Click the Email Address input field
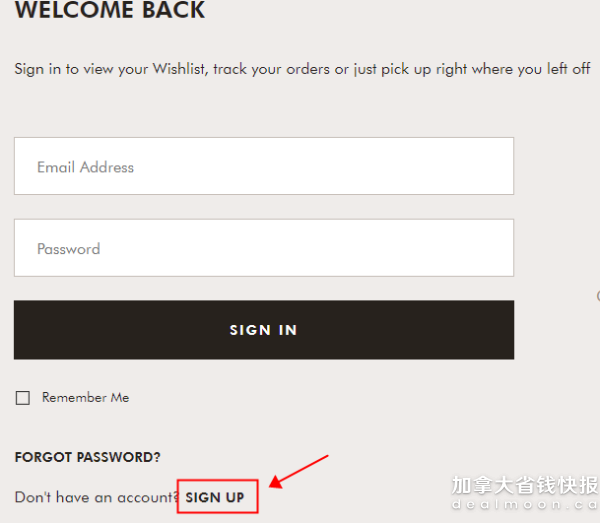Screen dimensions: 600x523 [264, 166]
